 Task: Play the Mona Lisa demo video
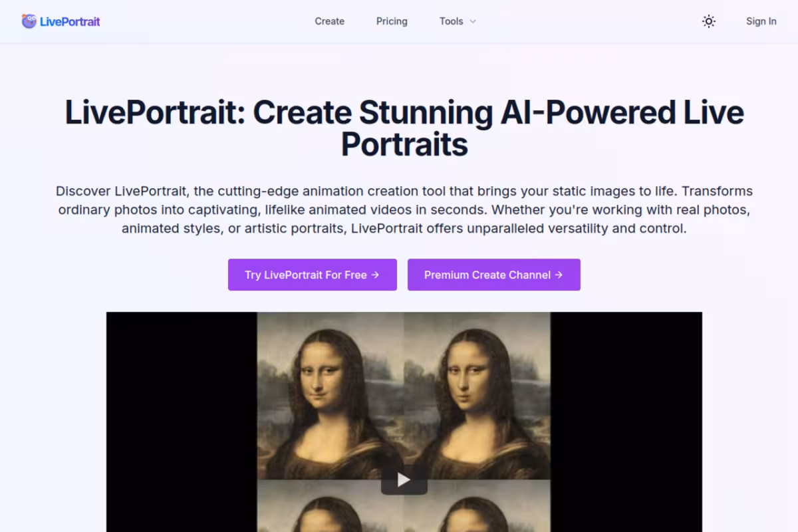[x=404, y=479]
